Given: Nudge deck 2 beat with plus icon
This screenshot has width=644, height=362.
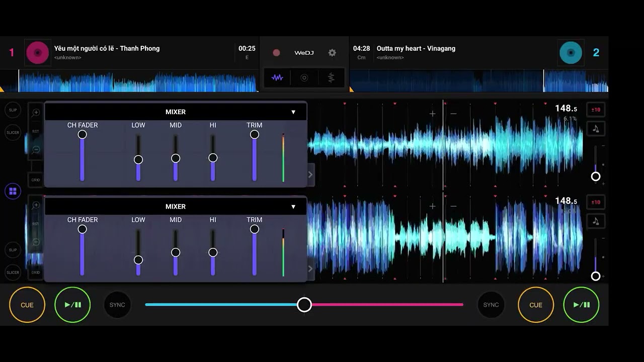Looking at the screenshot, I should pyautogui.click(x=432, y=206).
